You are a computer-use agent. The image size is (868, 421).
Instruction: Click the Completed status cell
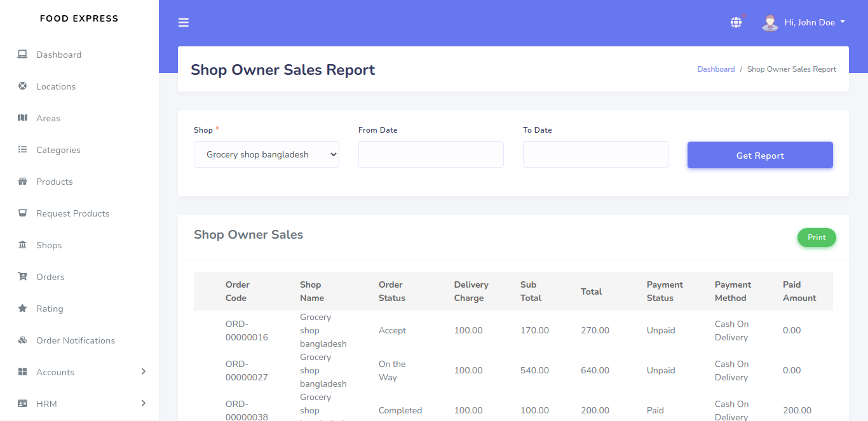point(400,410)
